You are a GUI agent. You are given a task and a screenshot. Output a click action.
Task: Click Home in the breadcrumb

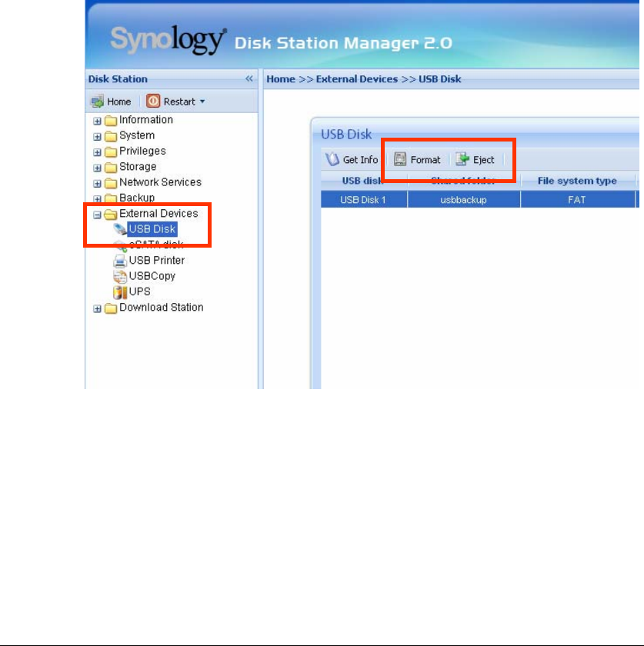(281, 79)
